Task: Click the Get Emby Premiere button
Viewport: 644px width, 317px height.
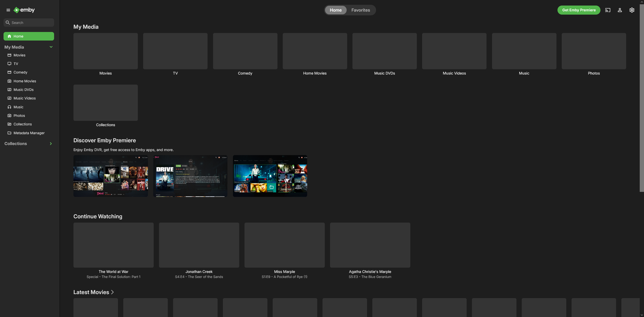Action: (x=579, y=10)
